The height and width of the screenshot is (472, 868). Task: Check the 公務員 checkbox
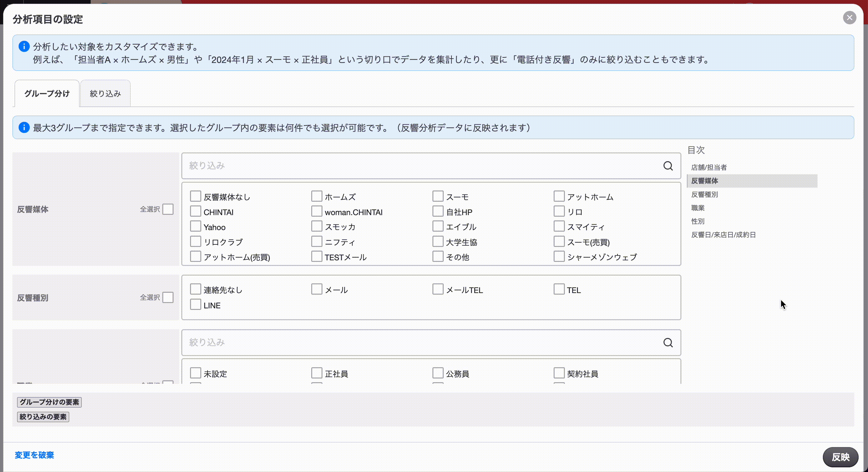(438, 373)
